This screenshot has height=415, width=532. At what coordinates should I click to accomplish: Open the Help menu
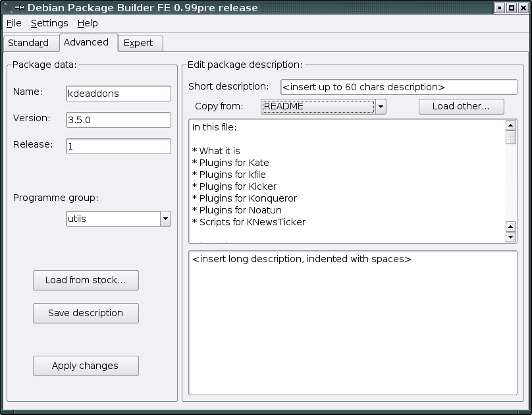pos(88,23)
